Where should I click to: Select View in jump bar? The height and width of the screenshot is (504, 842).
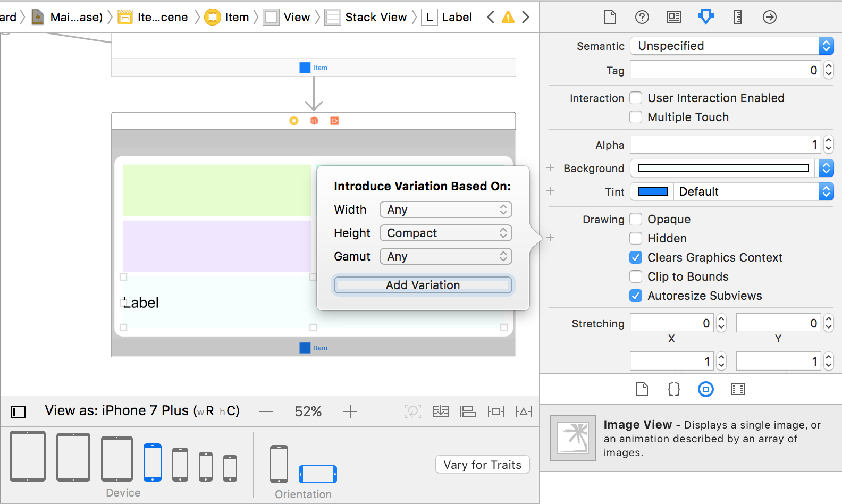[287, 17]
